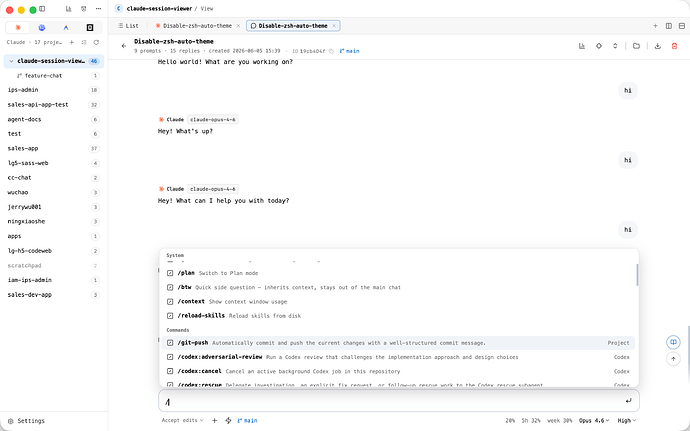Choose the /codex:cancel command entry
Screen dimensions: 690x431
tap(398, 371)
